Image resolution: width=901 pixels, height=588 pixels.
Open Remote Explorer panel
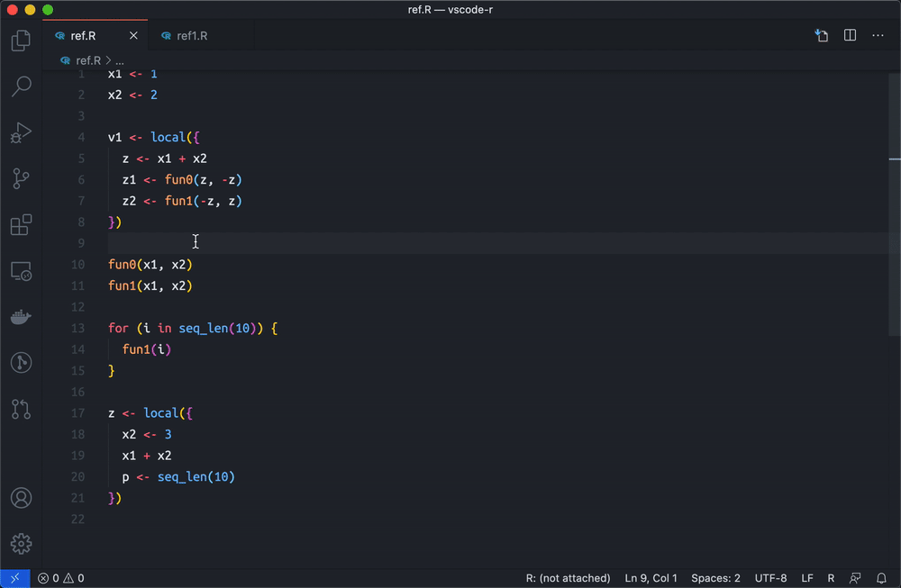(x=21, y=270)
